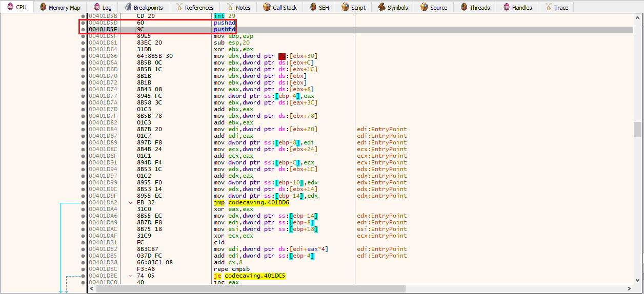Click the Breakpoints tab icon
This screenshot has width=644, height=294.
[x=128, y=7]
